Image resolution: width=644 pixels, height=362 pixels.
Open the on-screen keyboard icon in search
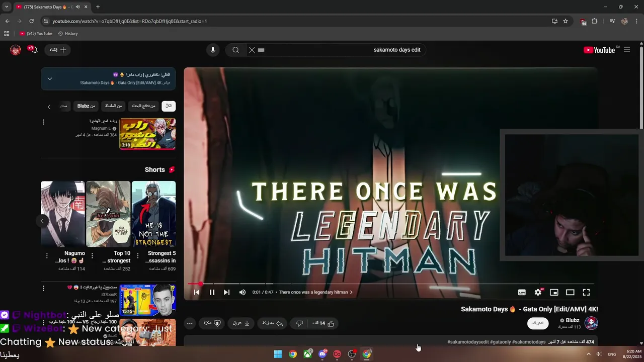(x=261, y=50)
